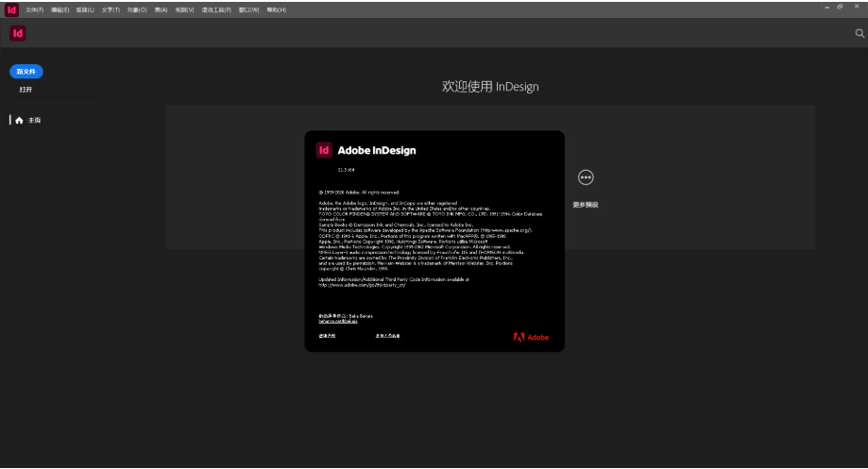Viewport: 868px width, 469px height.
Task: Click the version number in the About dialog
Action: (346, 170)
